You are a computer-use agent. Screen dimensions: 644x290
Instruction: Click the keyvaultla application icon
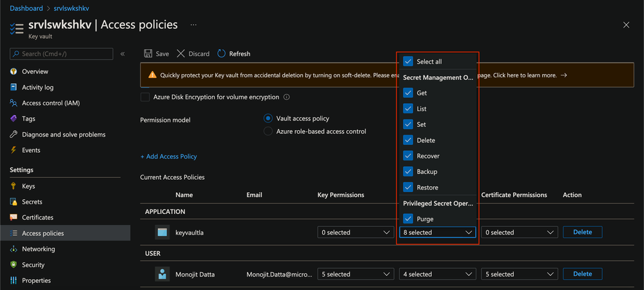coord(162,233)
